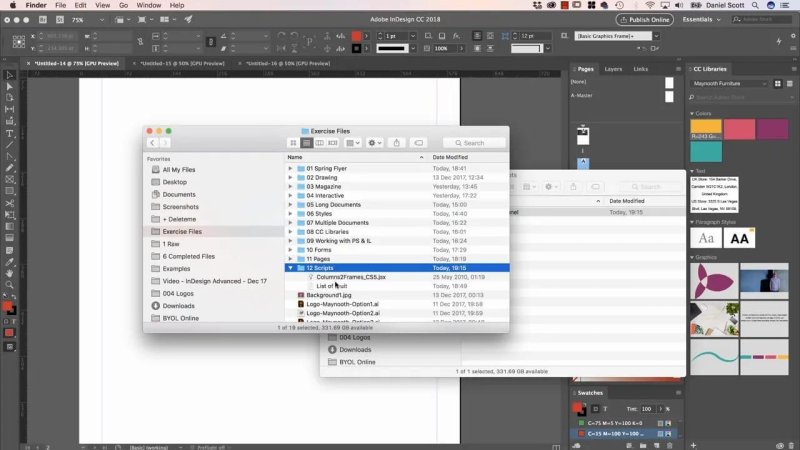Switch Finder to cover flow view
The image size is (800, 450).
(333, 143)
